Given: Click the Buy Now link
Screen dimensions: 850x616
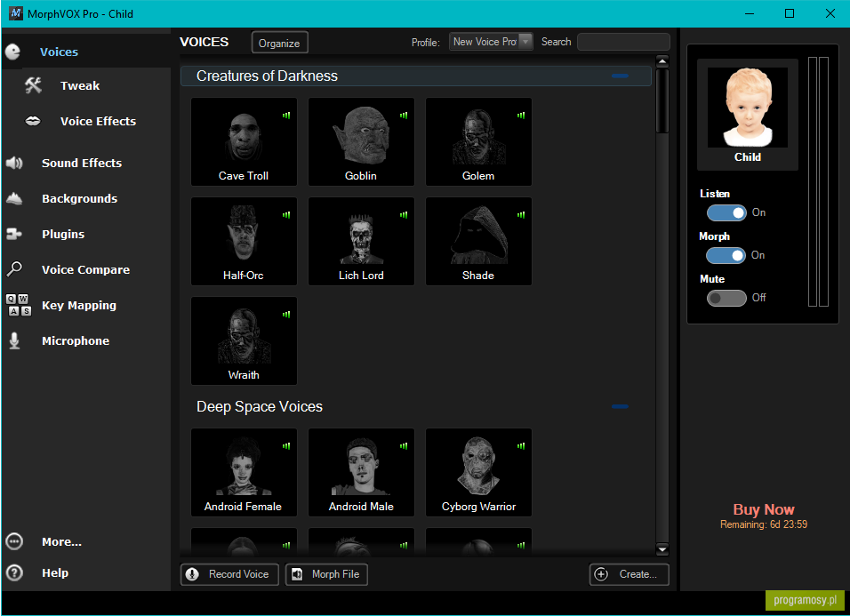Looking at the screenshot, I should [763, 510].
